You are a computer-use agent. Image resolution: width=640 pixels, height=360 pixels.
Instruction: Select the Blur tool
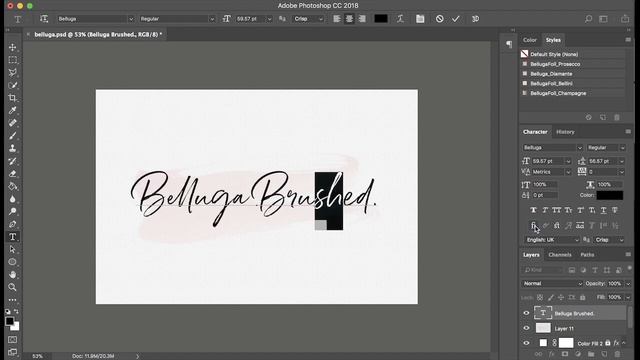(13, 199)
